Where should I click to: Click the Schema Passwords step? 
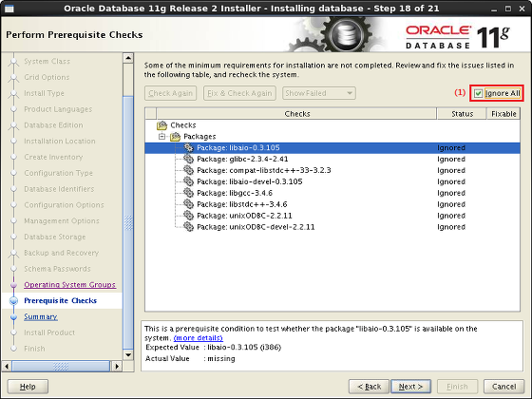57,269
